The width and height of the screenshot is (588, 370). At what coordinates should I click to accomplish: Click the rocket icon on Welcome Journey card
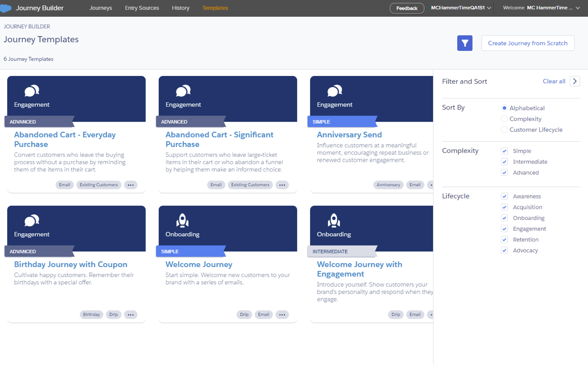click(x=182, y=221)
